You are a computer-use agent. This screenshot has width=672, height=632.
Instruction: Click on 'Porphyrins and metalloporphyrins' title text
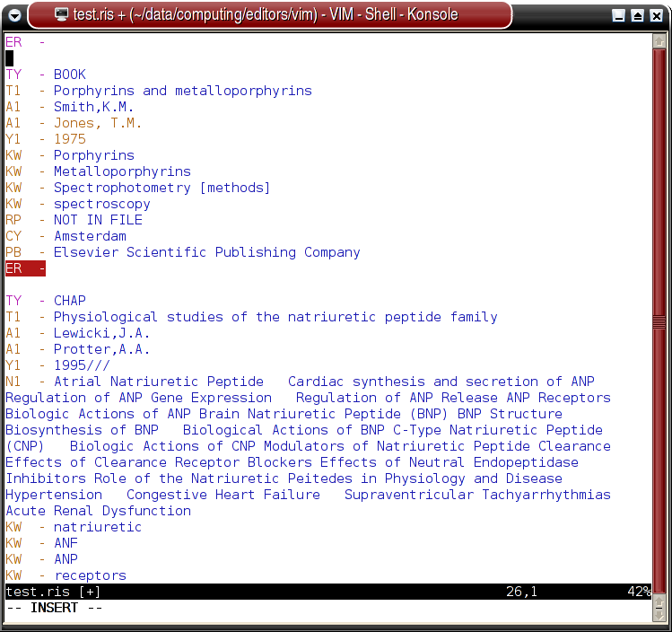coord(182,91)
